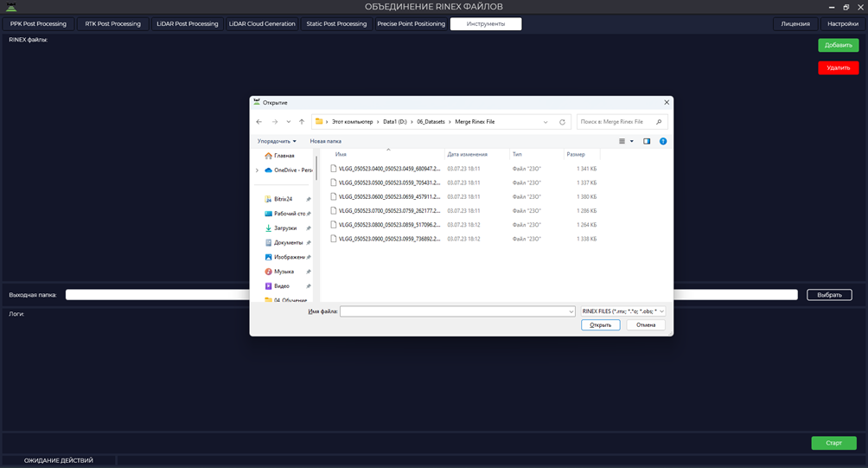Click the folder icon in address bar

(x=319, y=121)
